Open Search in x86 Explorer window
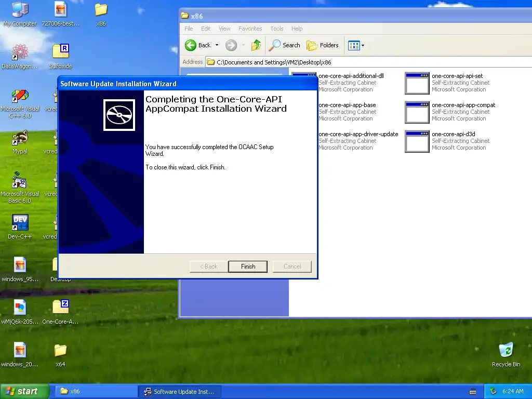The width and height of the screenshot is (532, 399). pyautogui.click(x=284, y=45)
